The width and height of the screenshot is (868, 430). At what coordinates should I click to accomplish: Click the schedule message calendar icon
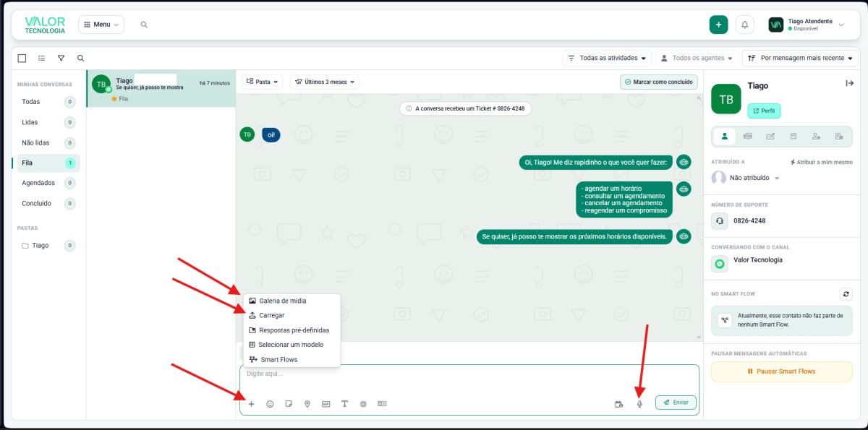click(x=618, y=404)
